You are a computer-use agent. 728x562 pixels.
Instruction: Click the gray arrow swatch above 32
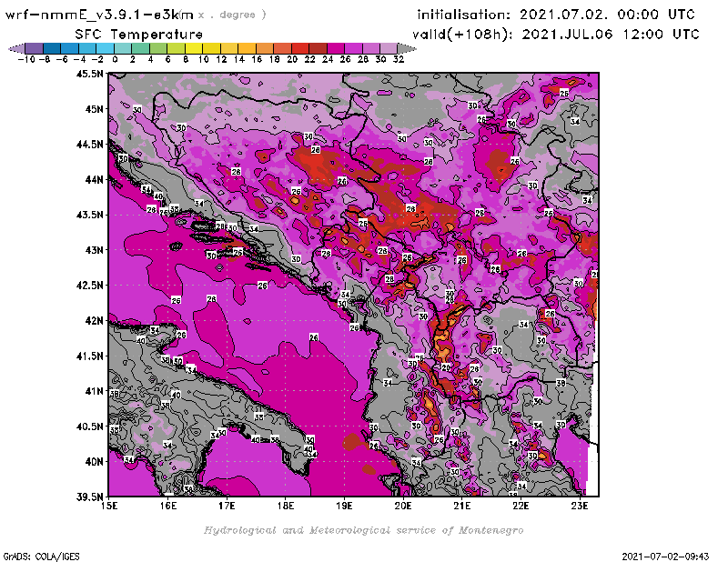click(x=407, y=48)
